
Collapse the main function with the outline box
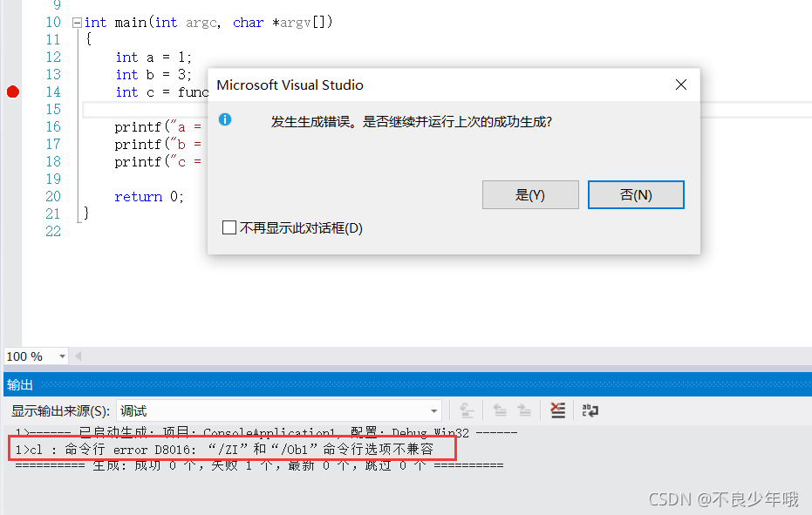(x=77, y=23)
